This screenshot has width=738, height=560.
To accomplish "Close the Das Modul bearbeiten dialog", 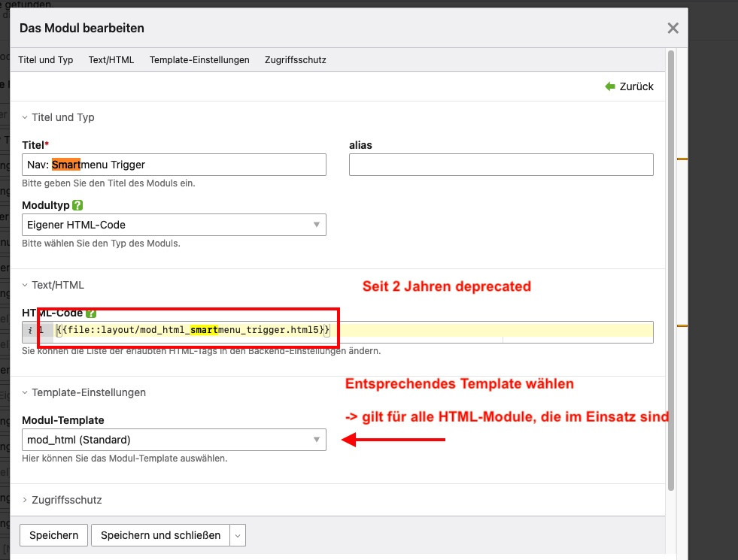I will pyautogui.click(x=673, y=29).
